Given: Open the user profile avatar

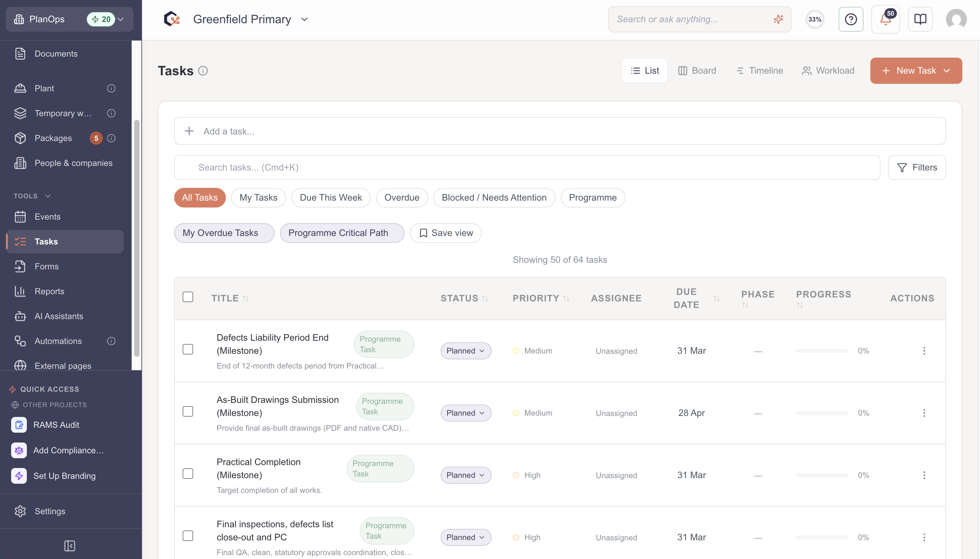Looking at the screenshot, I should click(956, 19).
